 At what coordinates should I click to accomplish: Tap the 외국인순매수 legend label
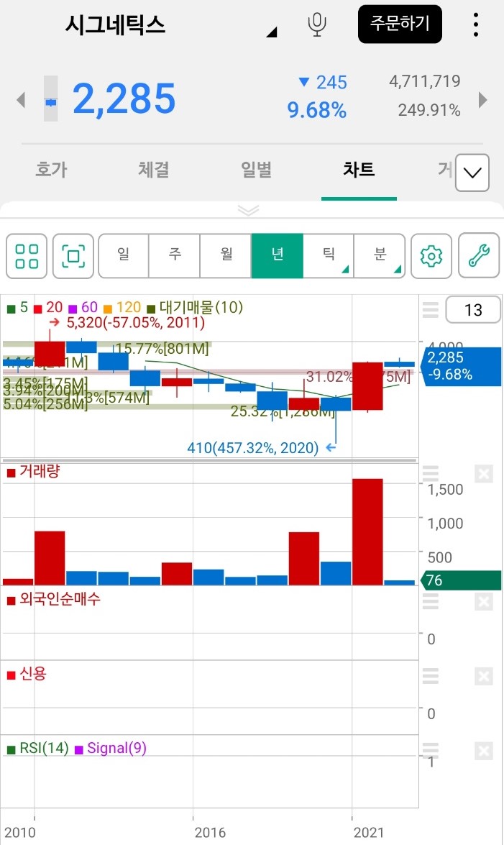tap(54, 599)
